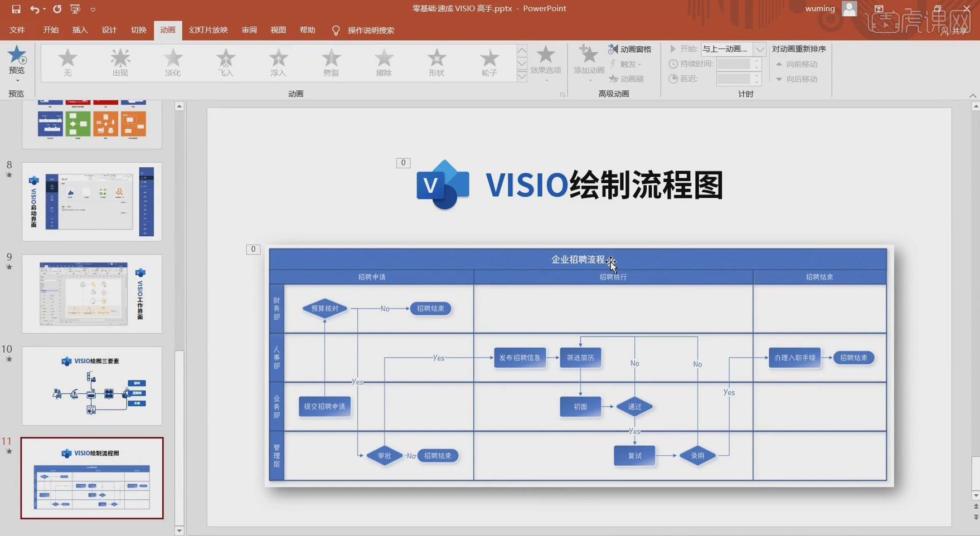Screen dimensions: 980x536
Task: Click the Ribbon Display Options icon
Action: click(x=879, y=8)
